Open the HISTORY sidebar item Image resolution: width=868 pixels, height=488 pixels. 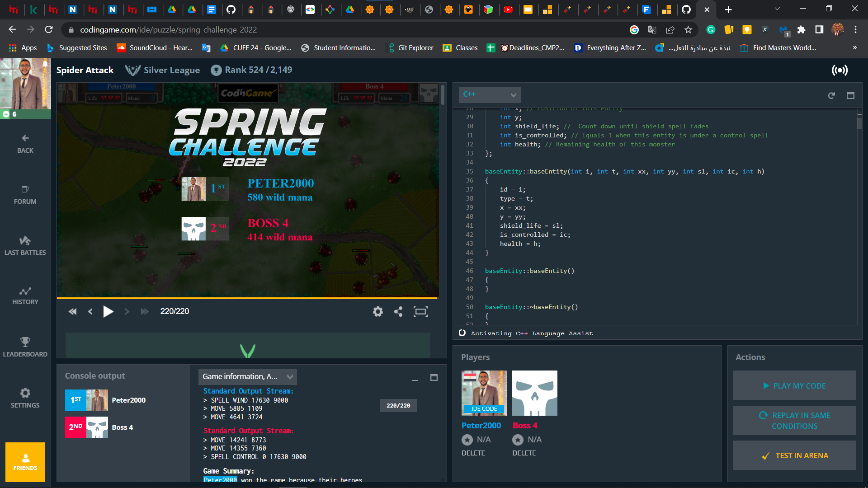tap(25, 296)
